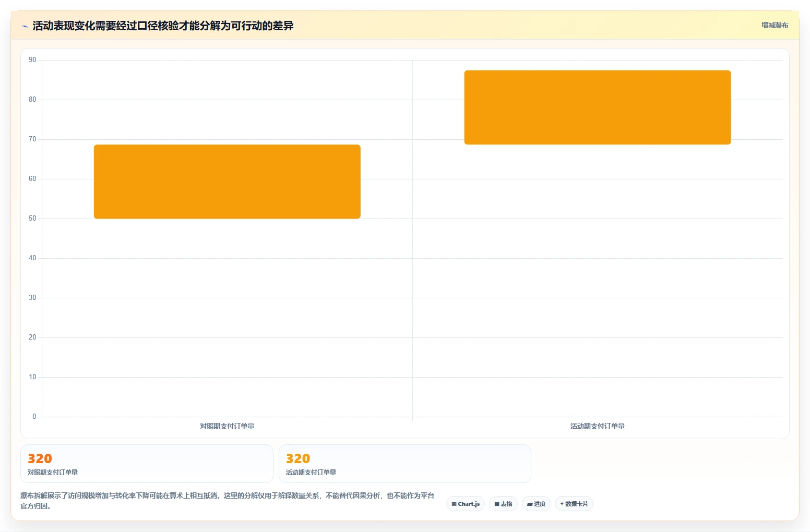
Task: Click the y-axis value 30
Action: (x=32, y=298)
